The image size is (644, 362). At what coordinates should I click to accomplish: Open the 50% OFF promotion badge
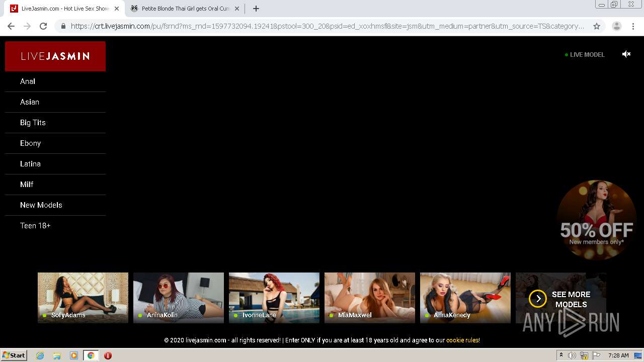(x=596, y=220)
